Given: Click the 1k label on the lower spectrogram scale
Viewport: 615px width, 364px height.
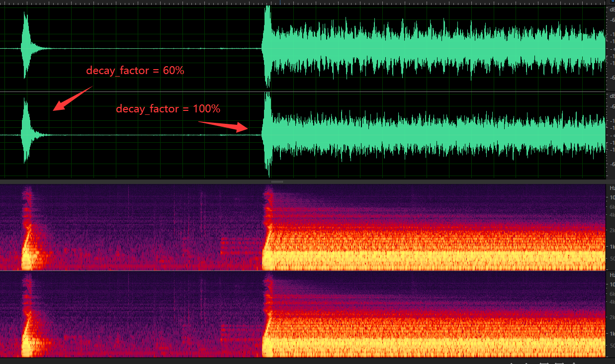Looking at the screenshot, I should tap(612, 333).
